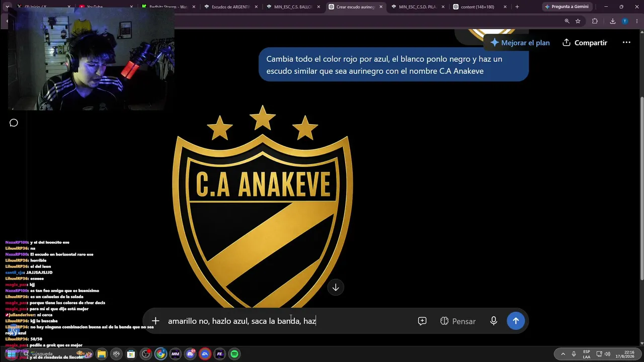This screenshot has width=644, height=362.
Task: Open the generated C.A Anakeve shield image
Action: pos(263,206)
